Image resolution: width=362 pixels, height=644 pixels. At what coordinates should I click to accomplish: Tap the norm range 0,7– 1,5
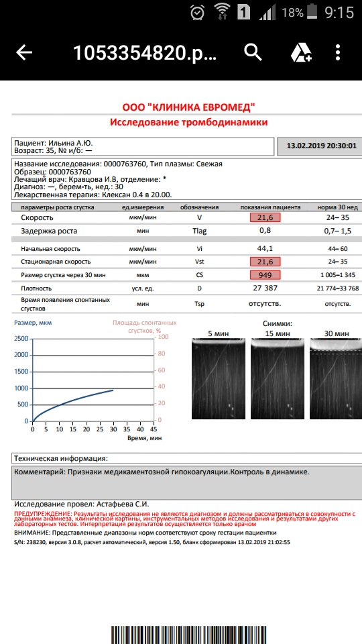(x=338, y=231)
